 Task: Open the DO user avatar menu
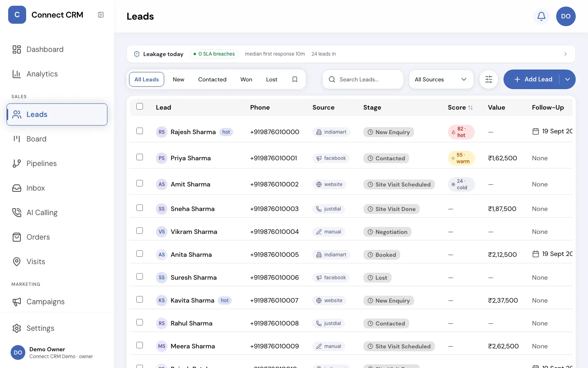point(566,16)
